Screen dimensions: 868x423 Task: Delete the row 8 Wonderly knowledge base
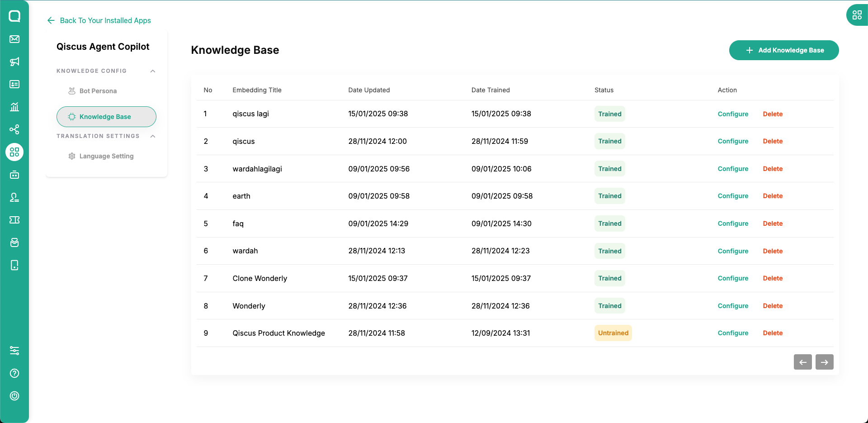pyautogui.click(x=773, y=306)
